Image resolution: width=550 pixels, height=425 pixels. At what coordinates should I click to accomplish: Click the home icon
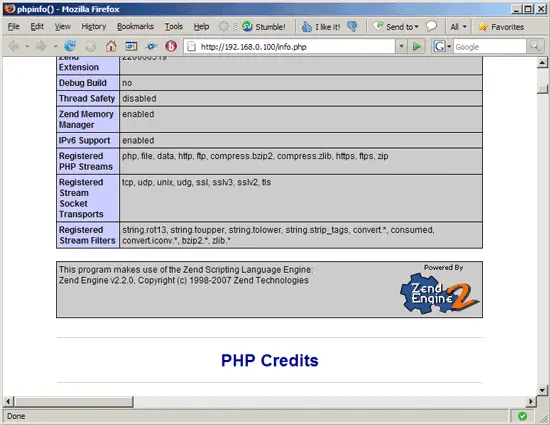(x=111, y=46)
